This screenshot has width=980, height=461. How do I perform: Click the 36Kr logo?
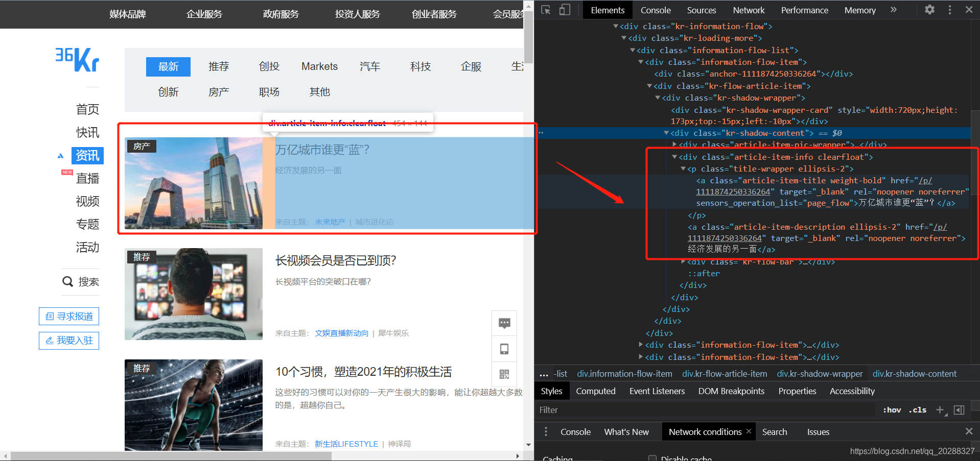(77, 60)
